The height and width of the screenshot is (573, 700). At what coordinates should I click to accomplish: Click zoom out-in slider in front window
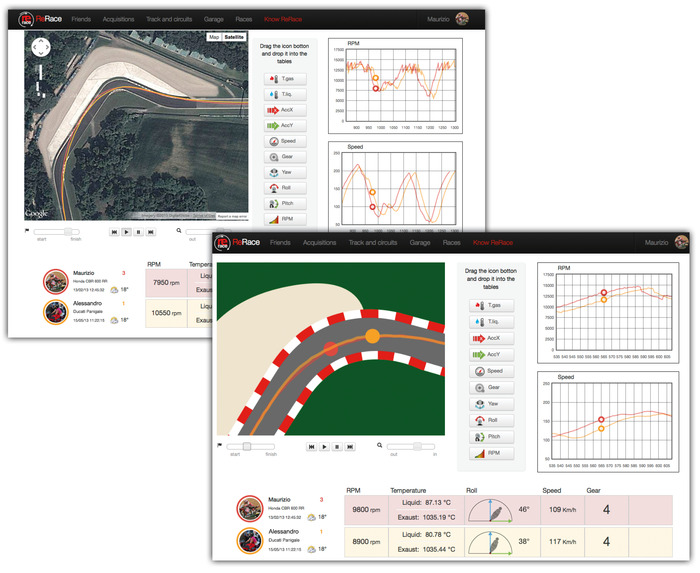coord(411,447)
